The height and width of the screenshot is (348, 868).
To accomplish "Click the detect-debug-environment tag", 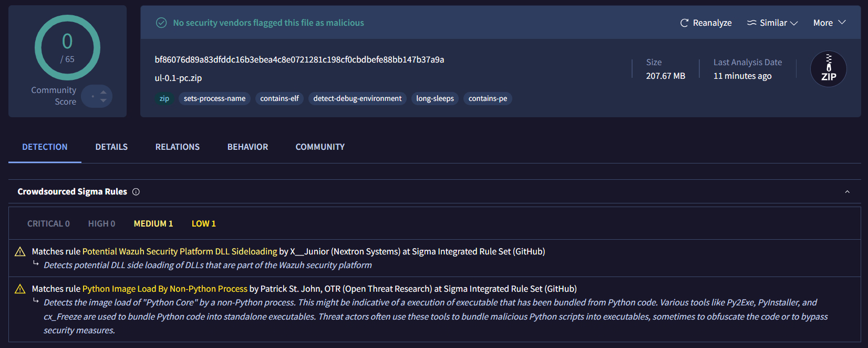I will (x=357, y=99).
